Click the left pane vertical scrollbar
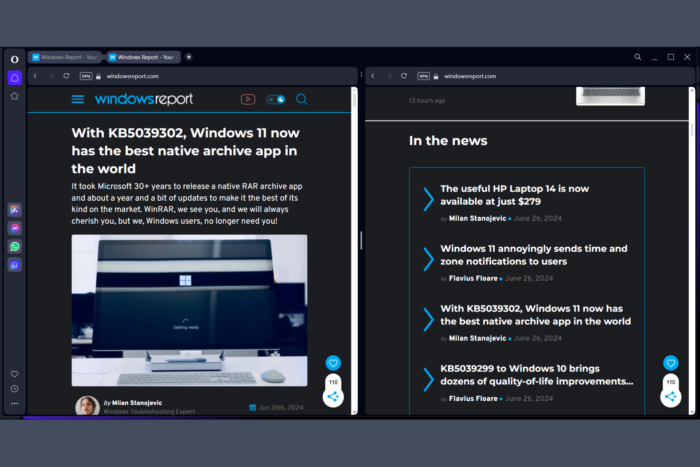The height and width of the screenshot is (467, 700). point(354,250)
